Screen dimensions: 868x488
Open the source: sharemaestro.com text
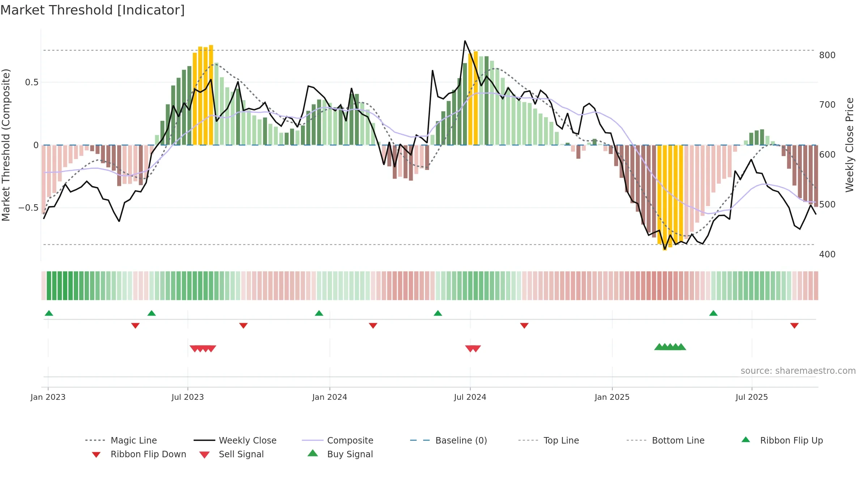[x=798, y=371]
